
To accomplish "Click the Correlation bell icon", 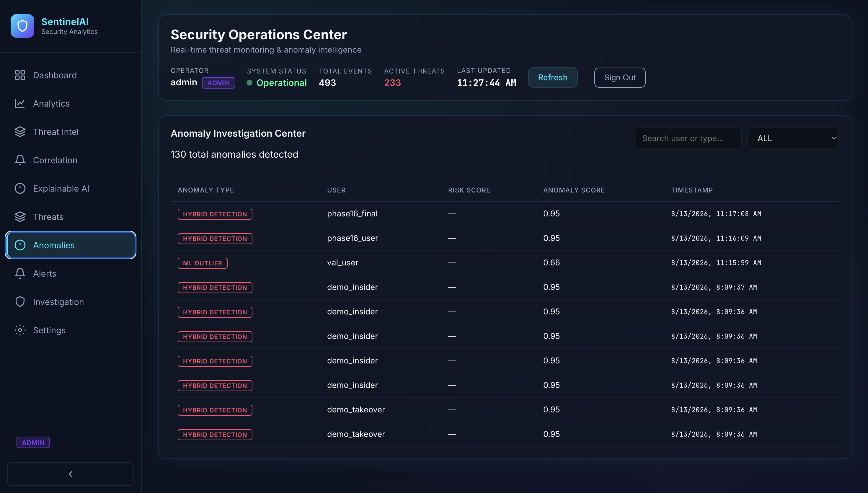I will [x=20, y=160].
